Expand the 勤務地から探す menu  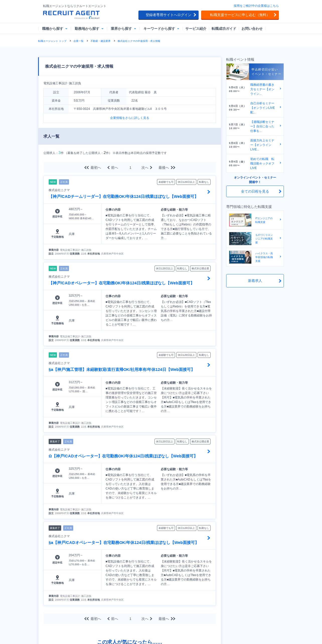tap(89, 29)
